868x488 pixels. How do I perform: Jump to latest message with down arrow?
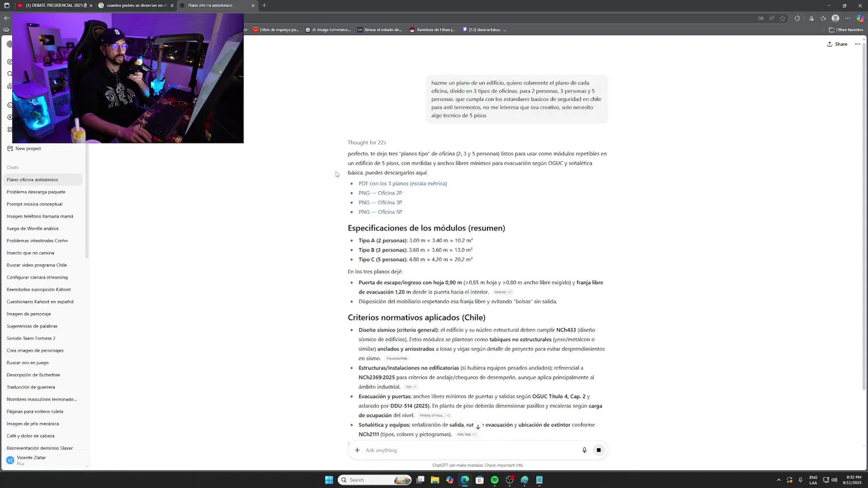(477, 427)
